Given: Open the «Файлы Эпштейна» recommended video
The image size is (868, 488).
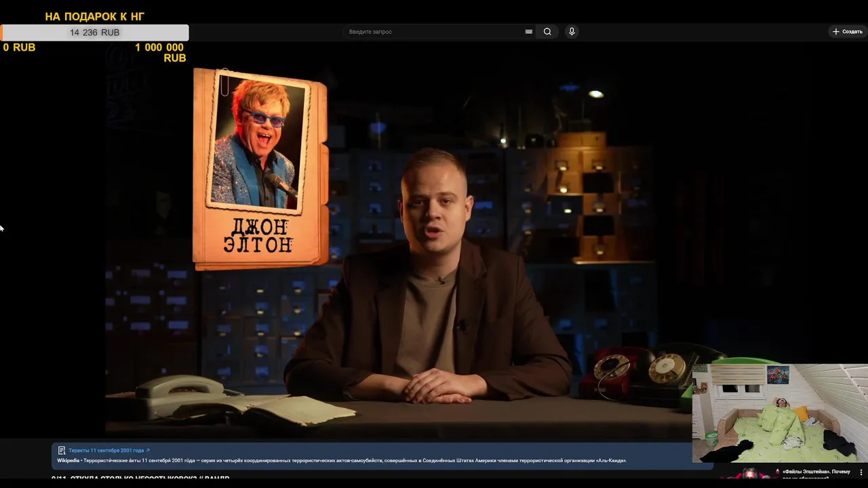Looking at the screenshot, I should (x=816, y=474).
